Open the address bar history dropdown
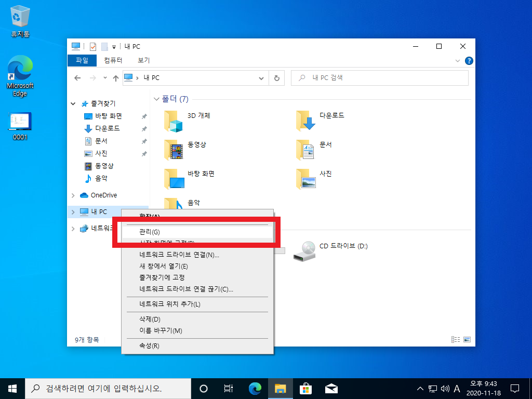 click(261, 78)
